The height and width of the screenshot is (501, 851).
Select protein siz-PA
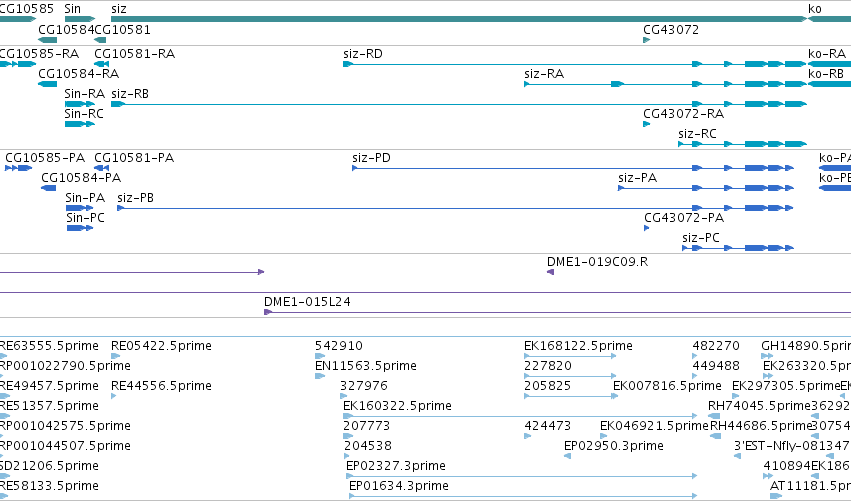pyautogui.click(x=637, y=178)
